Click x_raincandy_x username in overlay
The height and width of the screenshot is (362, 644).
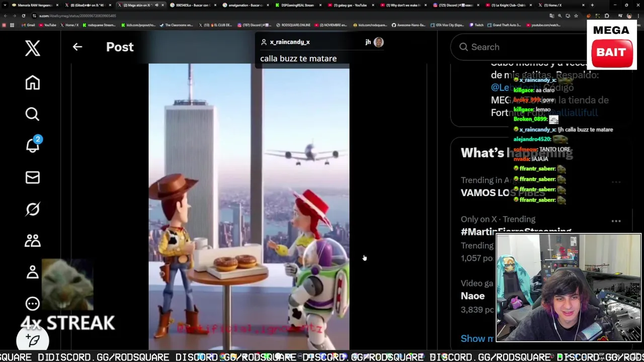pos(290,42)
